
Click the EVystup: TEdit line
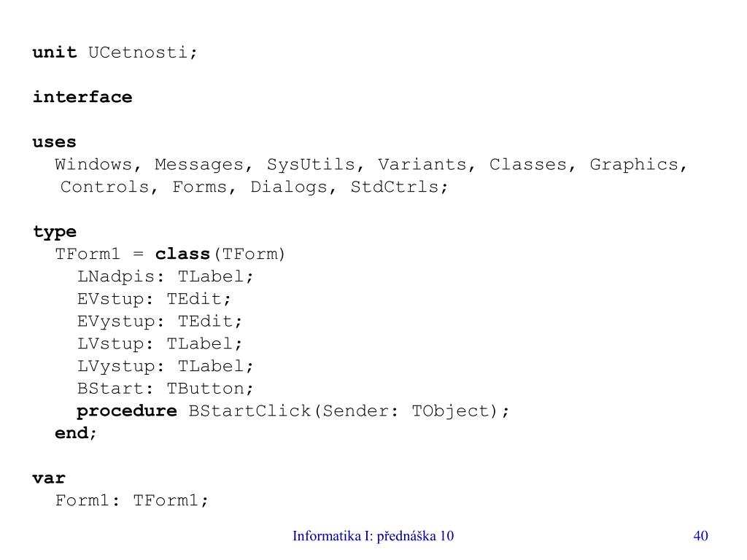[x=160, y=322]
